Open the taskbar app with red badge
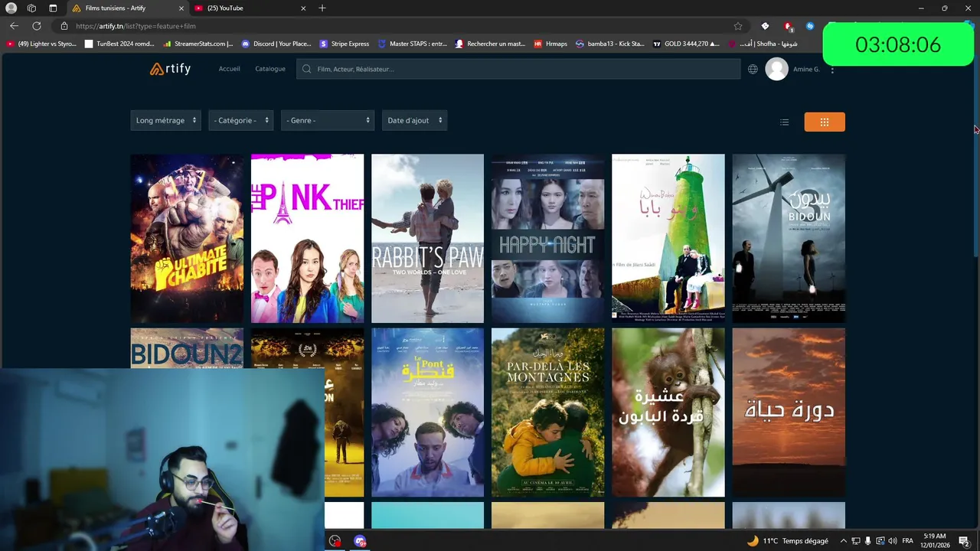 click(335, 541)
